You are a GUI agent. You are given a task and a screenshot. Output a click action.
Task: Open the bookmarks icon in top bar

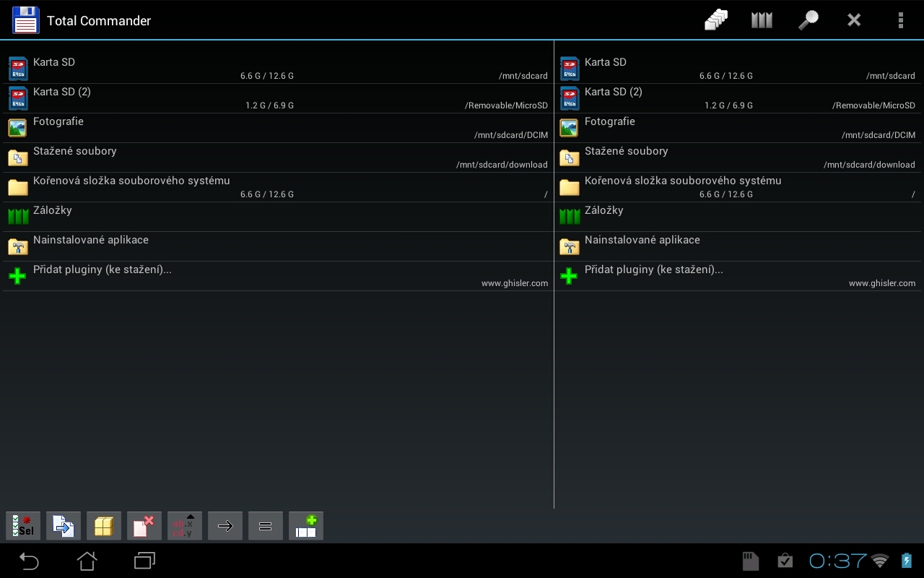762,20
